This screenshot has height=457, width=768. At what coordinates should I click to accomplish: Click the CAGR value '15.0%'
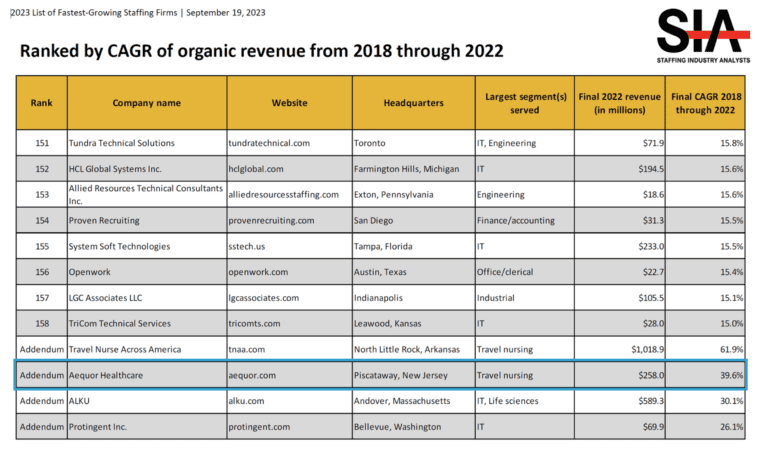pyautogui.click(x=731, y=324)
